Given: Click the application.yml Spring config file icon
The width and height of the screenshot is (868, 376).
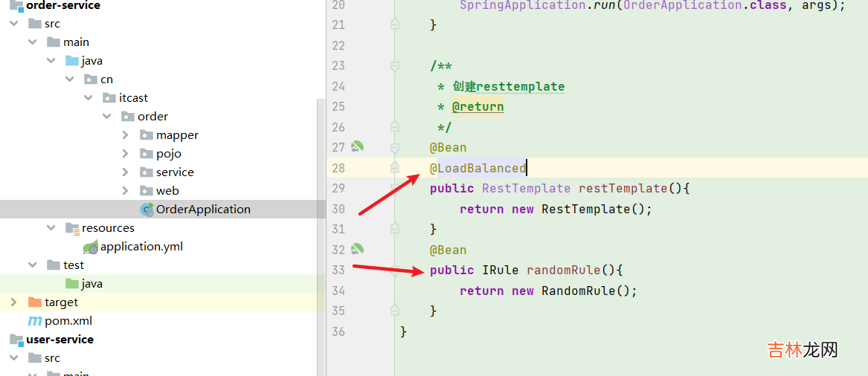Looking at the screenshot, I should [91, 247].
